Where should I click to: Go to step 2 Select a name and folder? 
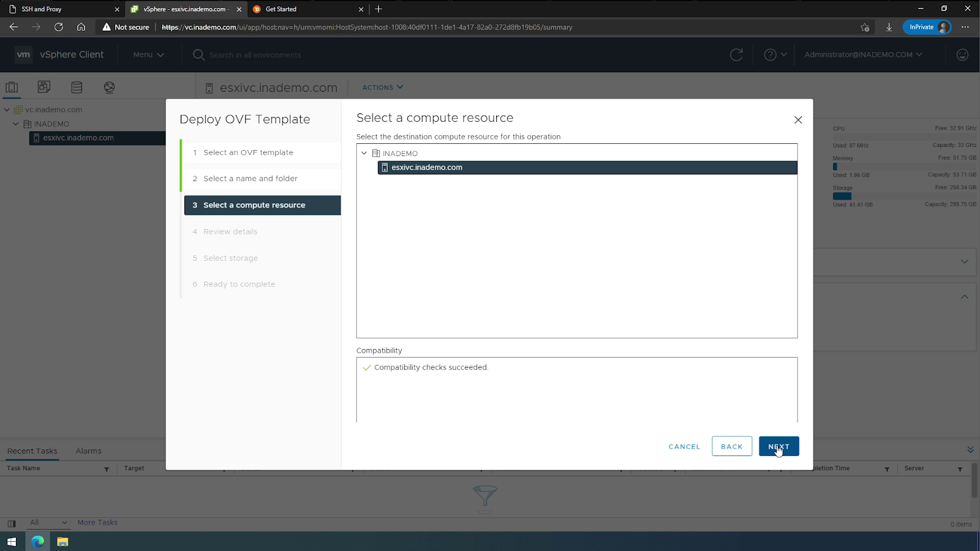coord(262,179)
